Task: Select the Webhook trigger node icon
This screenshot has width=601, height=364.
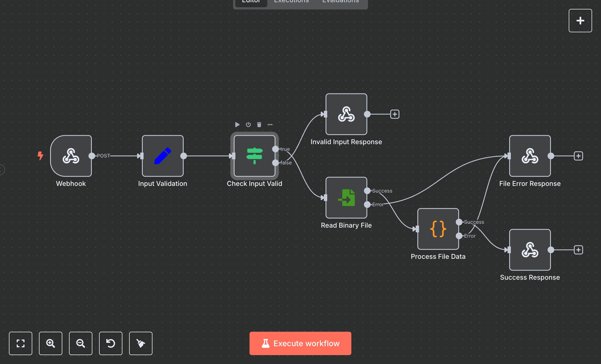Action: [x=71, y=156]
